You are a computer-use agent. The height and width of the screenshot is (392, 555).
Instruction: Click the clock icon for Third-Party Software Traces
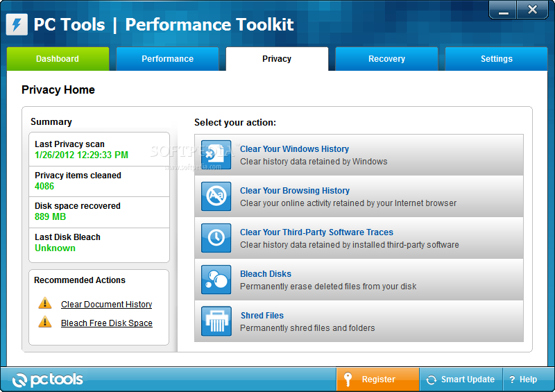tap(216, 238)
